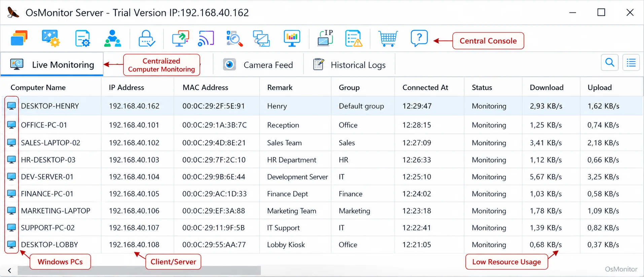Click the computer icon beside DESKTOP-LOBBY
644x277 pixels.
tap(11, 245)
